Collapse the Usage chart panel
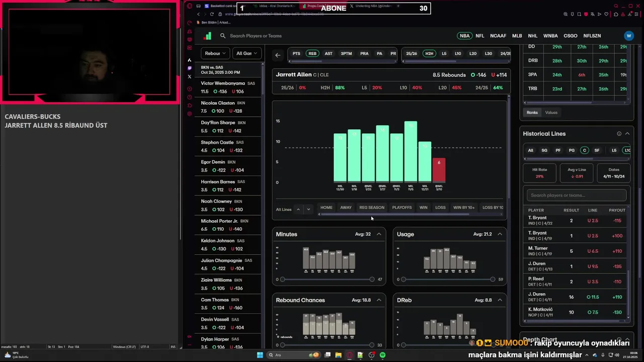 (500, 234)
